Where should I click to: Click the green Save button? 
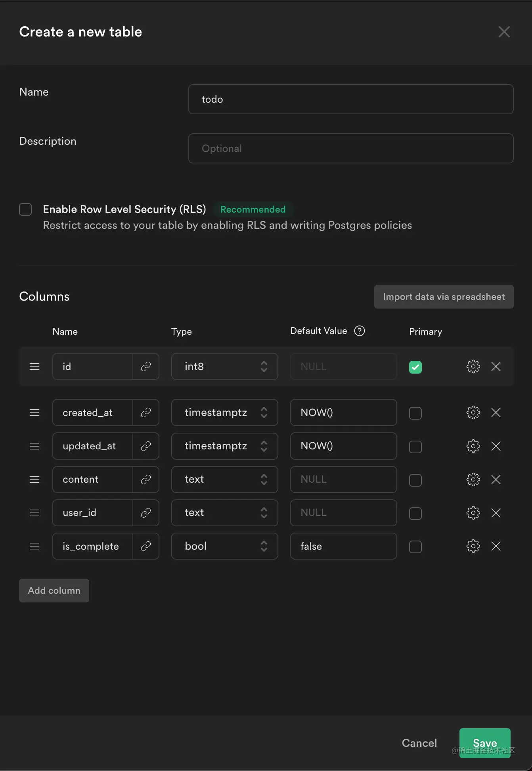pyautogui.click(x=485, y=743)
